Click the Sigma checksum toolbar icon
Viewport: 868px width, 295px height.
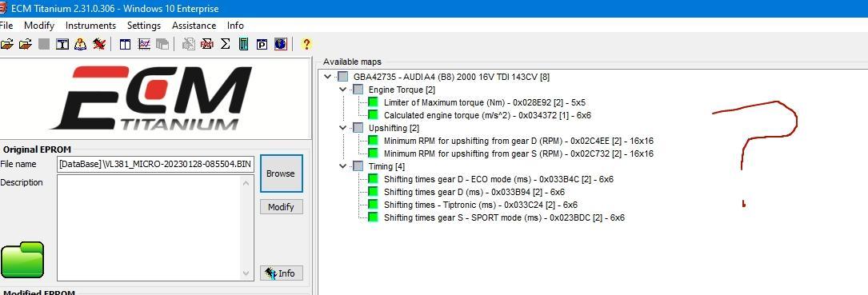(x=226, y=44)
